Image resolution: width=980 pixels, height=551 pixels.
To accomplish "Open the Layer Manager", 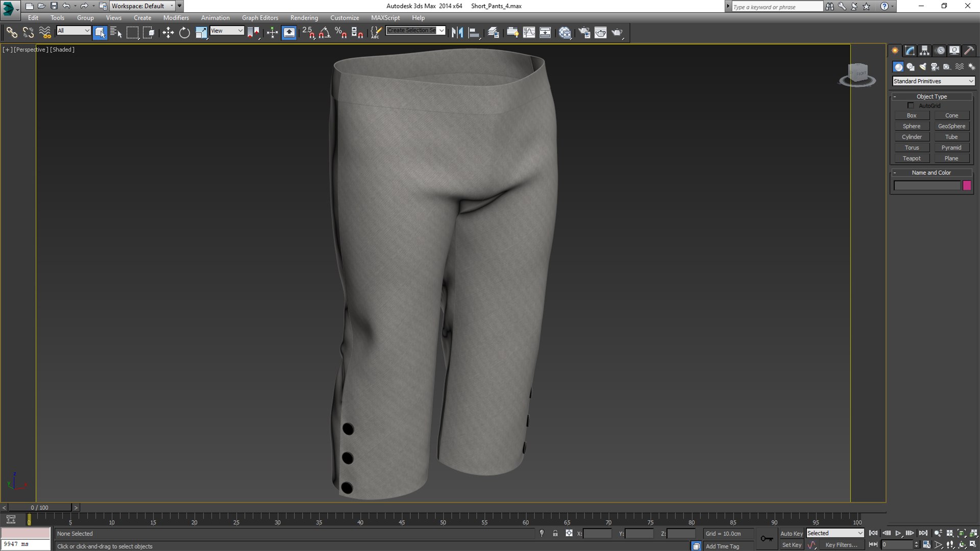I will [x=493, y=33].
